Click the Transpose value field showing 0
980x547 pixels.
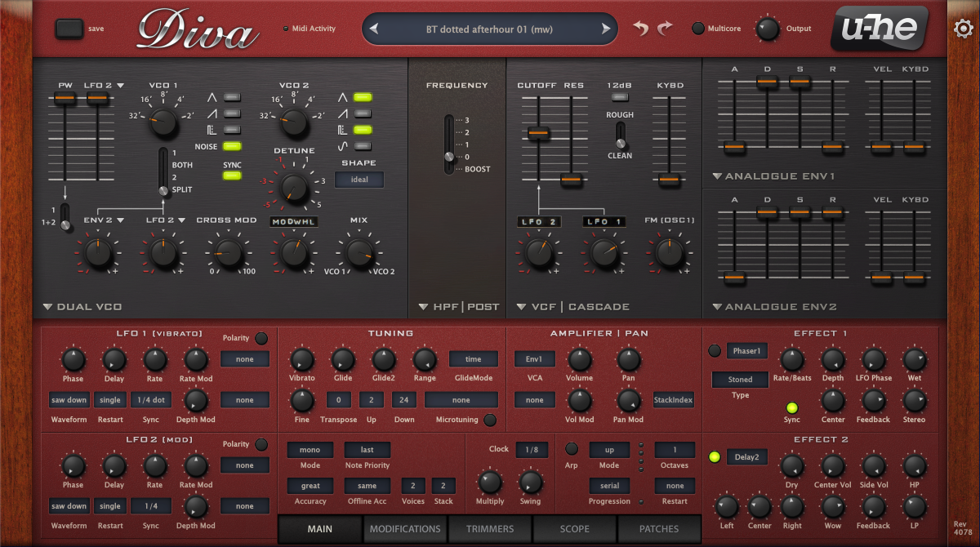tap(339, 400)
